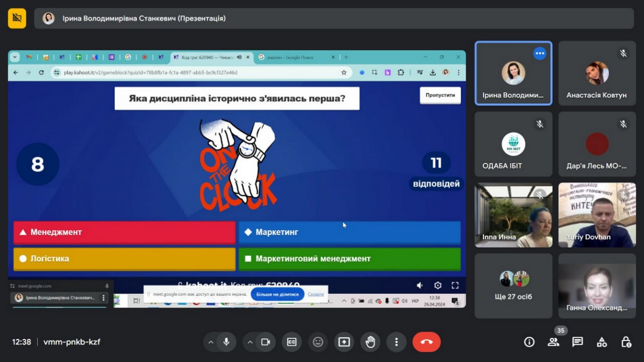644x362 pixels.
Task: Expand audio settings arrow beside microphone
Action: (211, 342)
